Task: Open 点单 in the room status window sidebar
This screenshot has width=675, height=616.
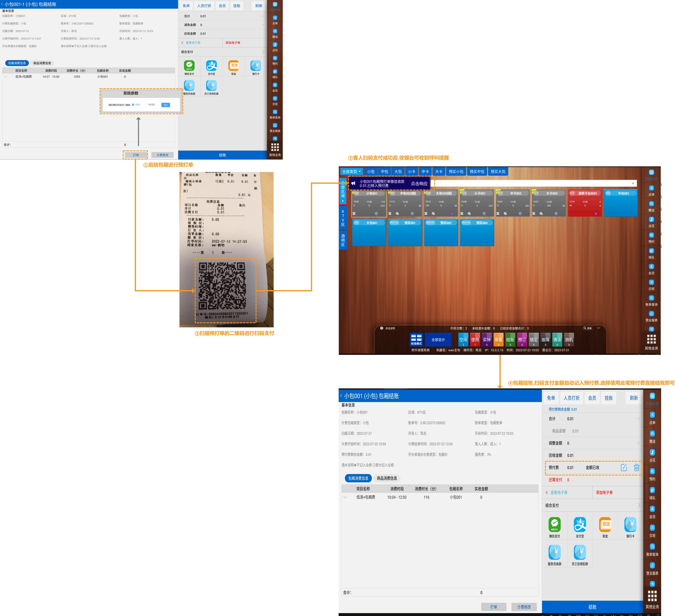Action: click(x=651, y=191)
